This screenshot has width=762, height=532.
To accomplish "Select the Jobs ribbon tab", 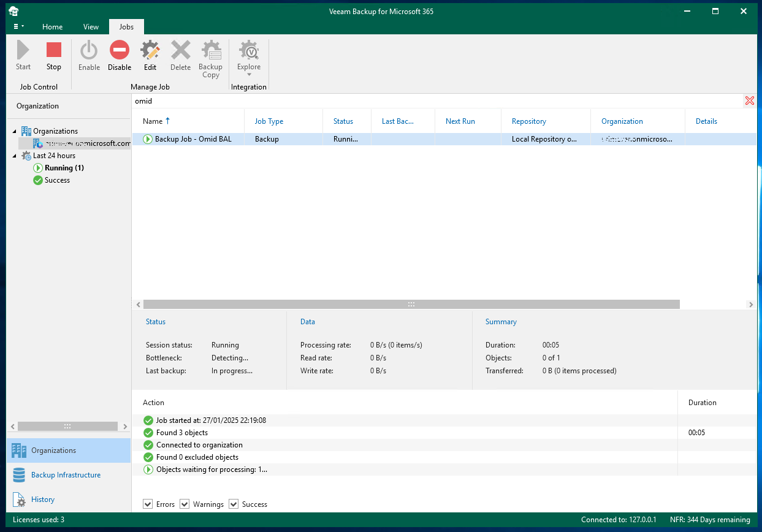I will [126, 26].
